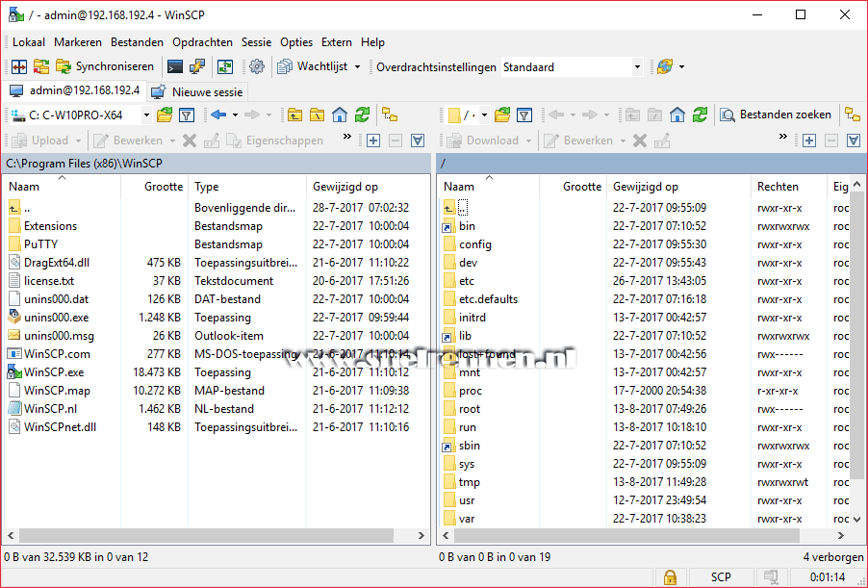This screenshot has height=588, width=868.
Task: Click the remote delete X icon
Action: pos(640,141)
